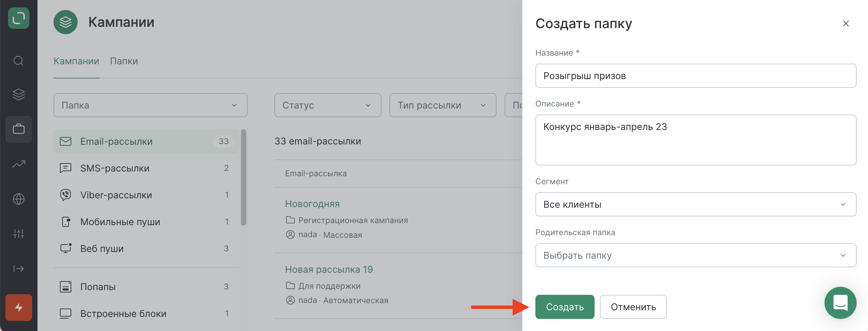The height and width of the screenshot is (331, 868).
Task: Click the Встроенные блоки screen icon
Action: [x=65, y=314]
